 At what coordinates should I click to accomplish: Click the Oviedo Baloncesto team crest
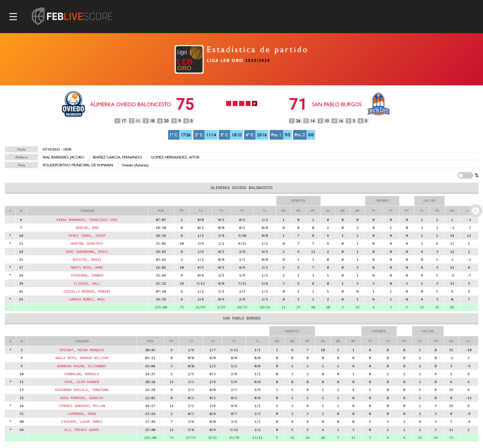coord(73,104)
